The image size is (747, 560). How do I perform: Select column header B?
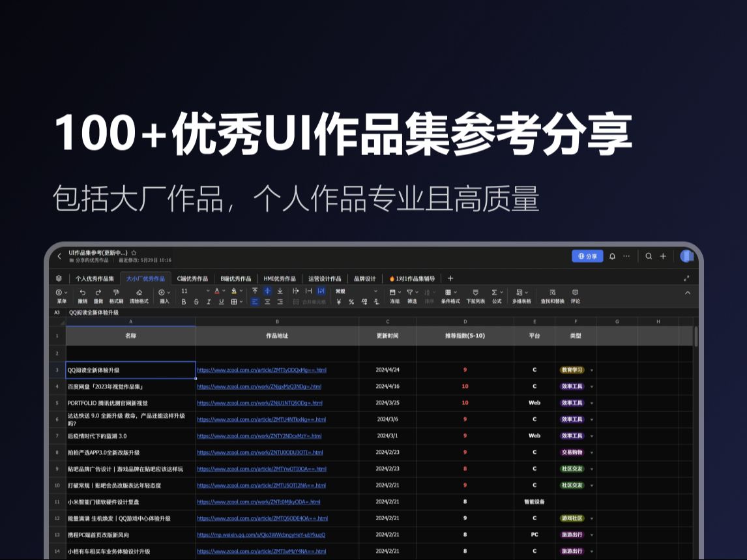click(x=277, y=321)
